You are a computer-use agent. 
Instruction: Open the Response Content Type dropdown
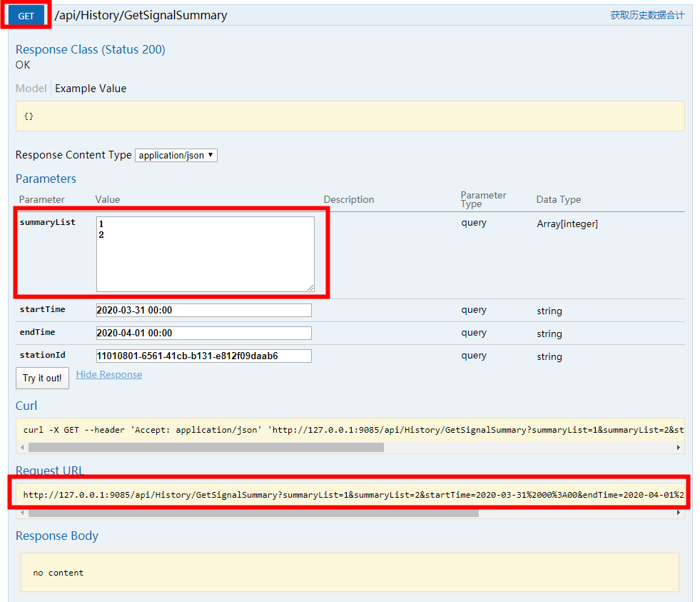pos(176,155)
